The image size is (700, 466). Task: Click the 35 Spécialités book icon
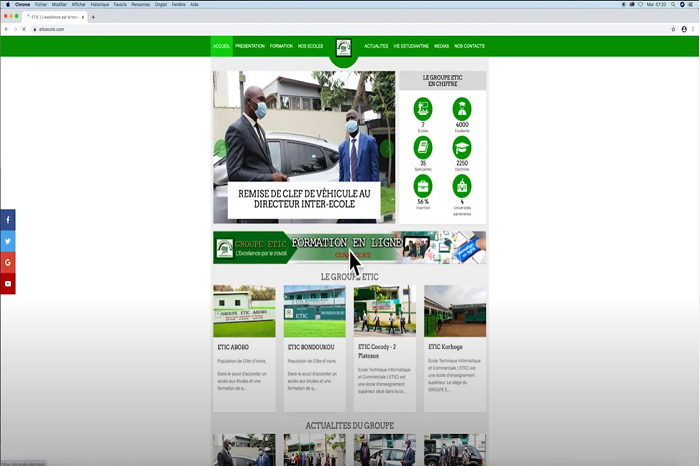pos(423,147)
